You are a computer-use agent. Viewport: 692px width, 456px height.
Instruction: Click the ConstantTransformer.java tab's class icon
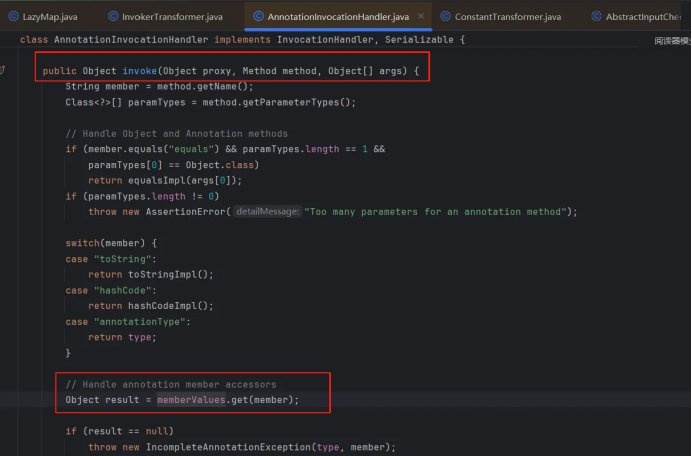click(x=445, y=17)
